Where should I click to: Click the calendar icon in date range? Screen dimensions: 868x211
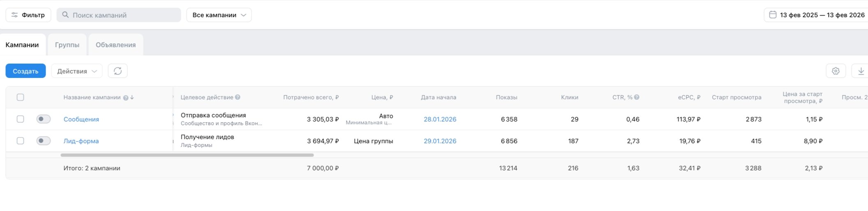pyautogui.click(x=773, y=15)
